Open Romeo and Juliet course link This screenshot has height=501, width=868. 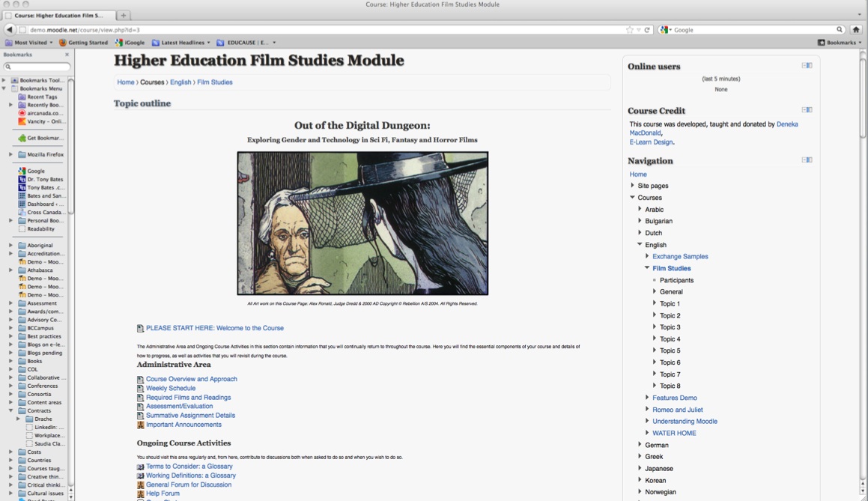pyautogui.click(x=678, y=410)
